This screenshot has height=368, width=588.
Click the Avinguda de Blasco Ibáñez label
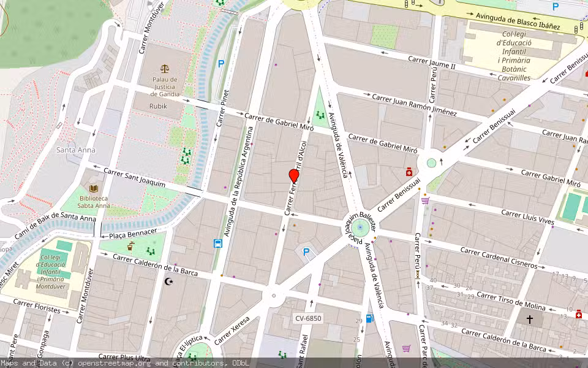pos(518,21)
